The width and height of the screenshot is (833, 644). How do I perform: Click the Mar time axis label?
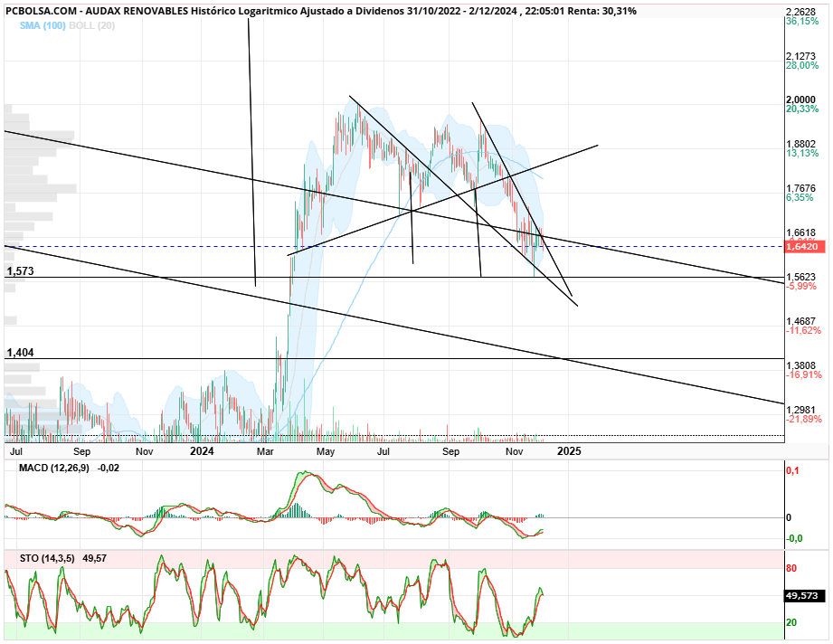point(265,452)
